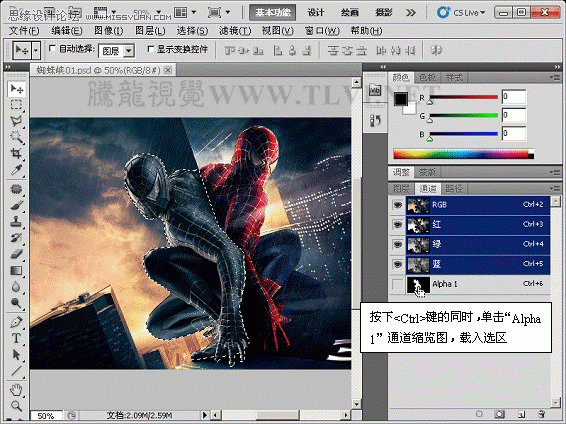Viewport: 566px width, 424px height.
Task: Open the 滤镜(T) menu
Action: click(235, 31)
